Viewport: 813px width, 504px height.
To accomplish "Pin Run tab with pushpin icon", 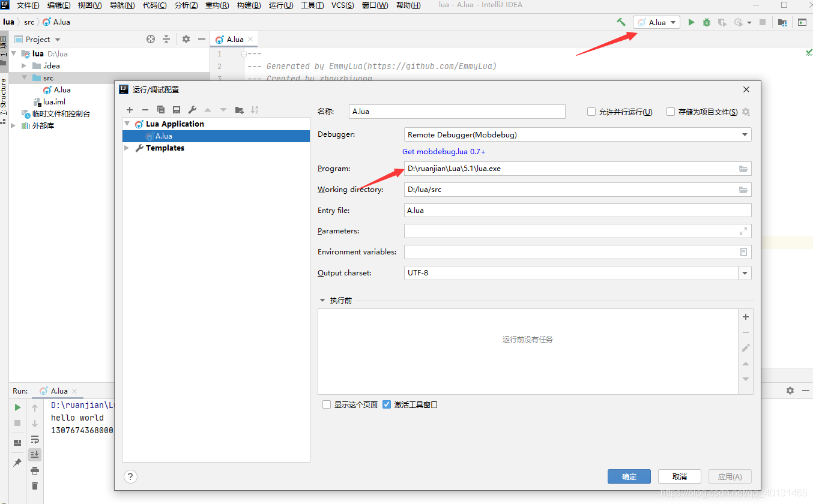I will point(17,463).
